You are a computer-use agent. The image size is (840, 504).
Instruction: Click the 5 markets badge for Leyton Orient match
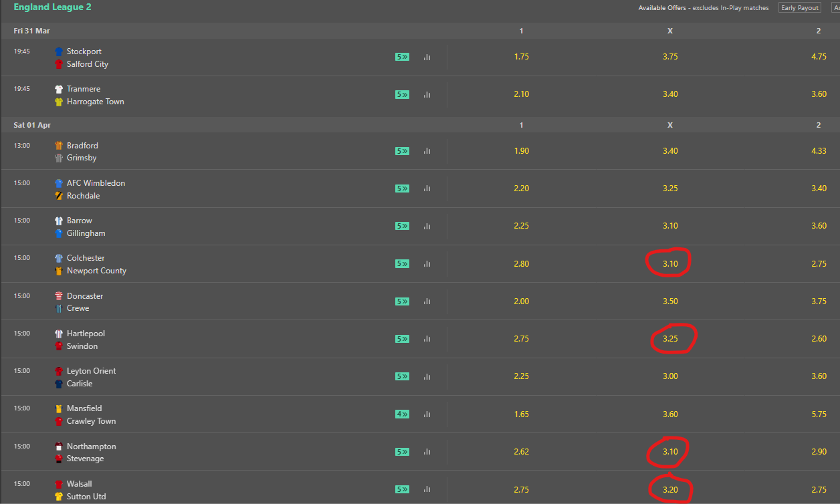pos(402,376)
